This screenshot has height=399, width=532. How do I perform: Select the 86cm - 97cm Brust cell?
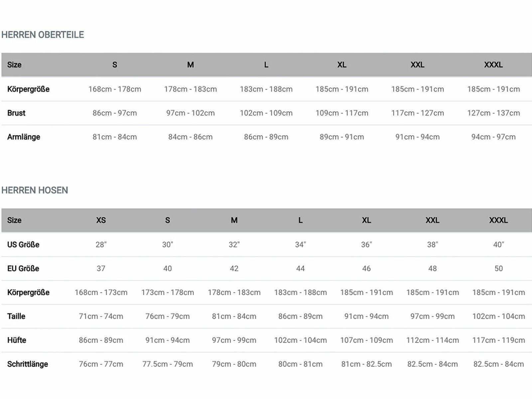(115, 113)
